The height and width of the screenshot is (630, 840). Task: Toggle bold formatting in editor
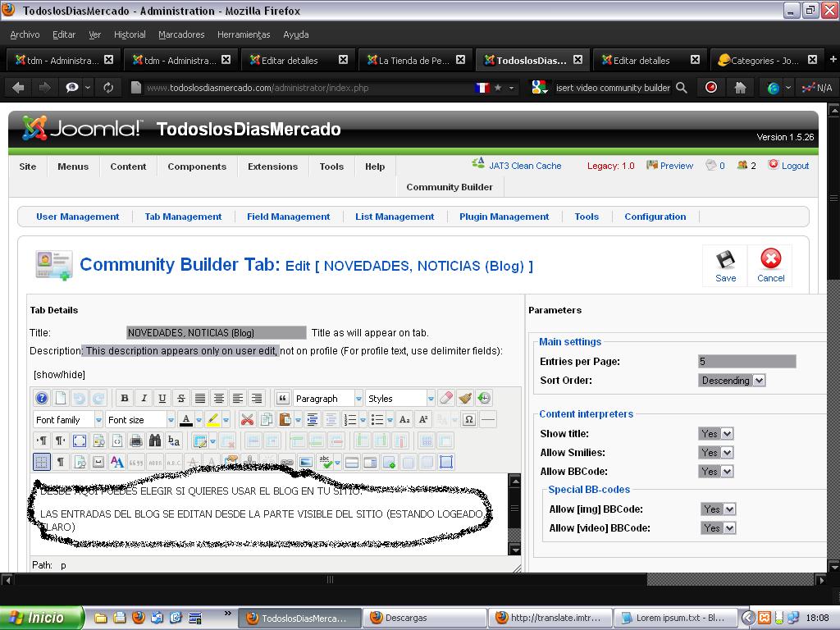(125, 398)
